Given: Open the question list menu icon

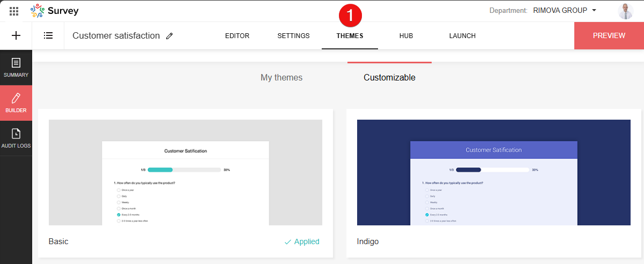Looking at the screenshot, I should pyautogui.click(x=48, y=36).
